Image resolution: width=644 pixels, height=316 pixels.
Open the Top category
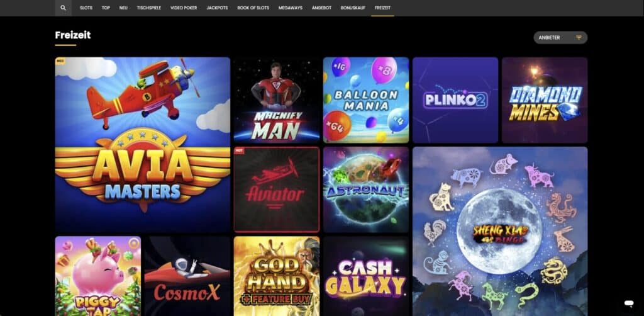(106, 8)
